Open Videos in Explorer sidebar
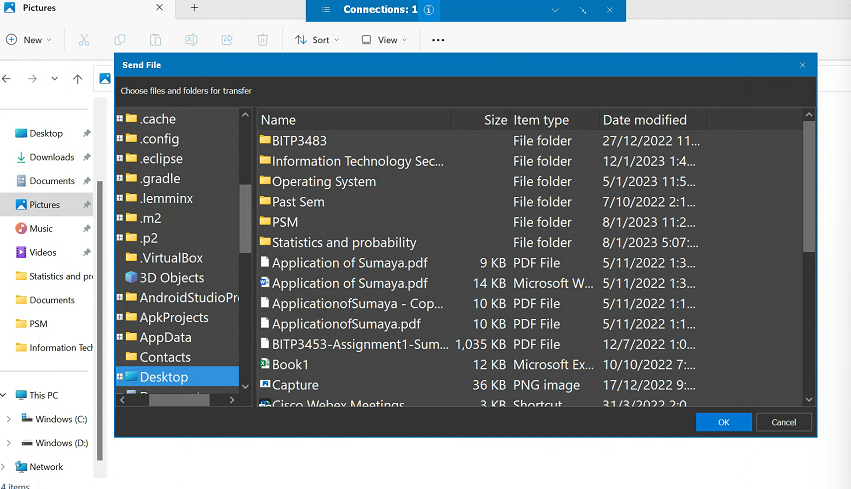 click(42, 252)
